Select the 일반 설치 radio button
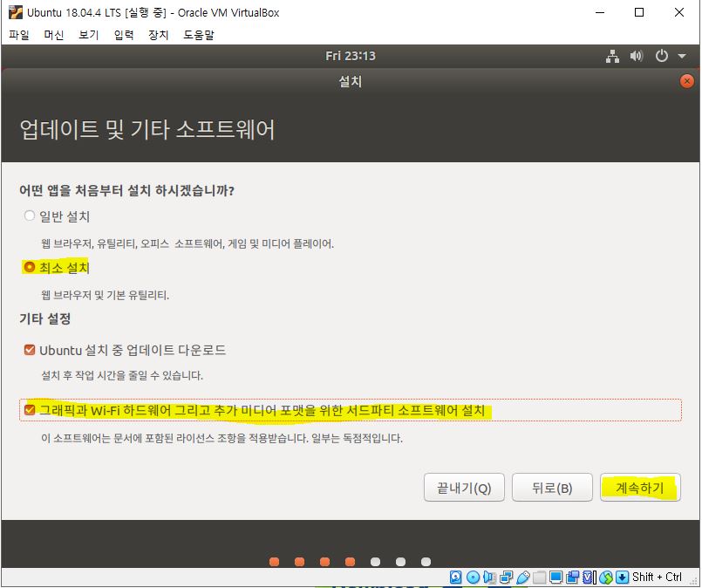Image resolution: width=702 pixels, height=588 pixels. [x=29, y=215]
